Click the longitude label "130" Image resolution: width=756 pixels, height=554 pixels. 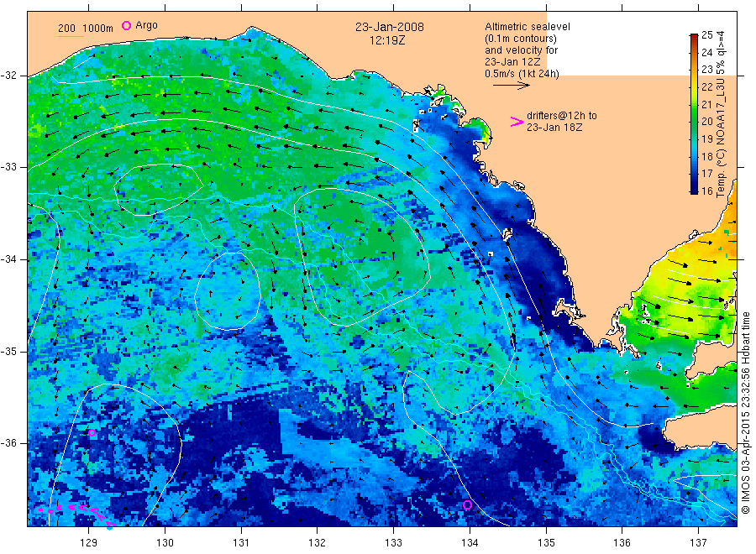click(x=165, y=543)
